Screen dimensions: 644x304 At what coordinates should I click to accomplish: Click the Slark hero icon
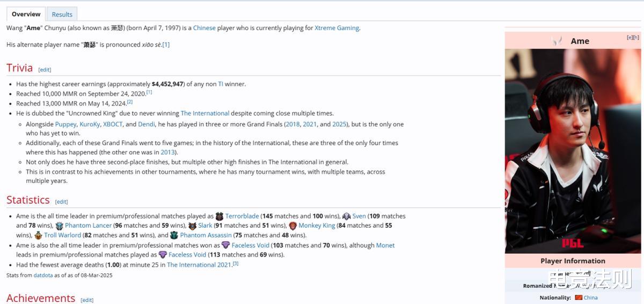point(193,226)
